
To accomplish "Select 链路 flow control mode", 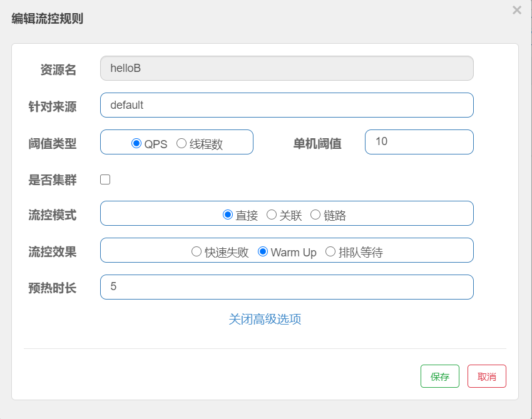I will pyautogui.click(x=315, y=213).
